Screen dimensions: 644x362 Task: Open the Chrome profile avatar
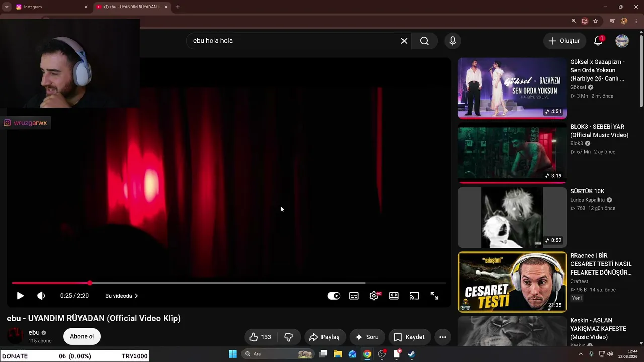pos(624,21)
